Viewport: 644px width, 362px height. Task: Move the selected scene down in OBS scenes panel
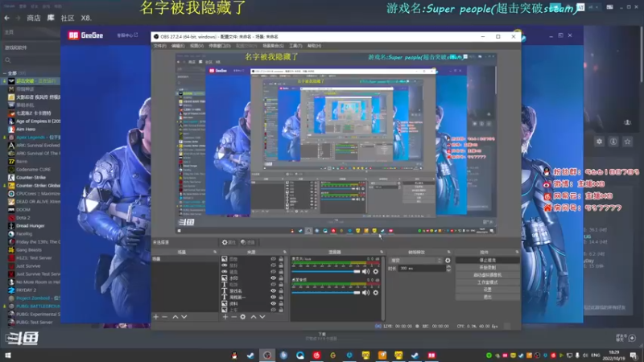coord(184,317)
